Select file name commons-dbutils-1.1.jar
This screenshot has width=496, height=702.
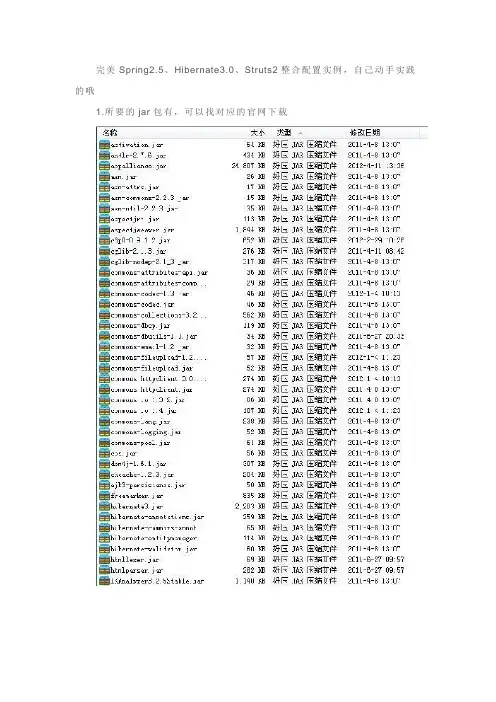154,336
